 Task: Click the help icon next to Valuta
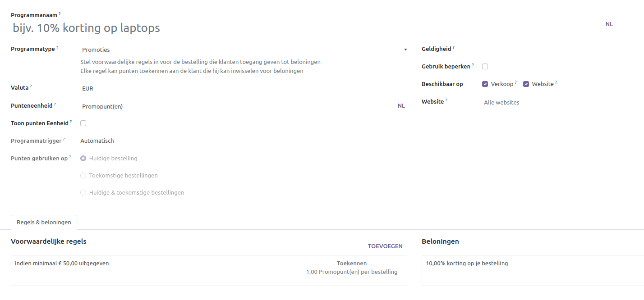(x=31, y=86)
